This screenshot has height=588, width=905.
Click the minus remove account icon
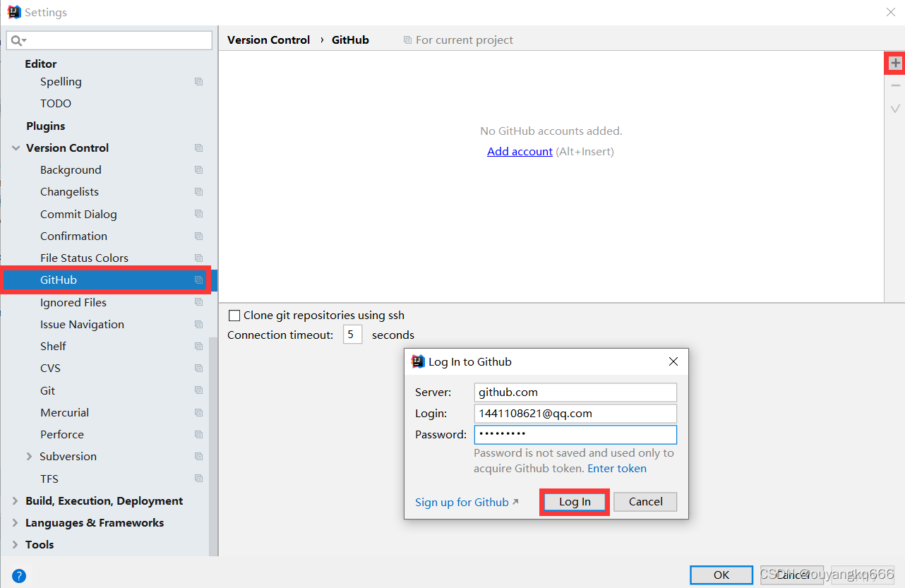click(x=895, y=85)
